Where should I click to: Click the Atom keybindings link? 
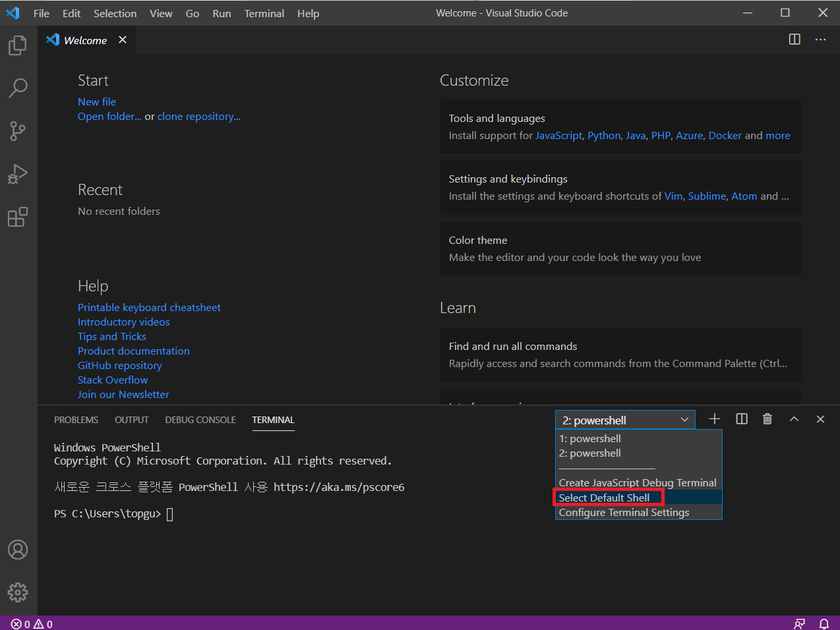tap(744, 196)
